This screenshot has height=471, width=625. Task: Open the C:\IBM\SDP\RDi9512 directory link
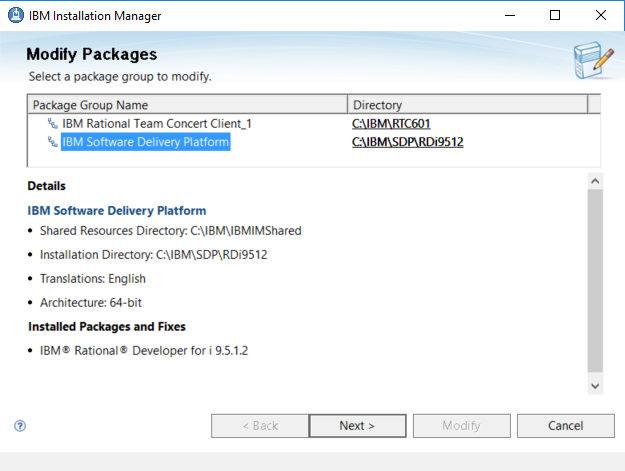point(407,142)
